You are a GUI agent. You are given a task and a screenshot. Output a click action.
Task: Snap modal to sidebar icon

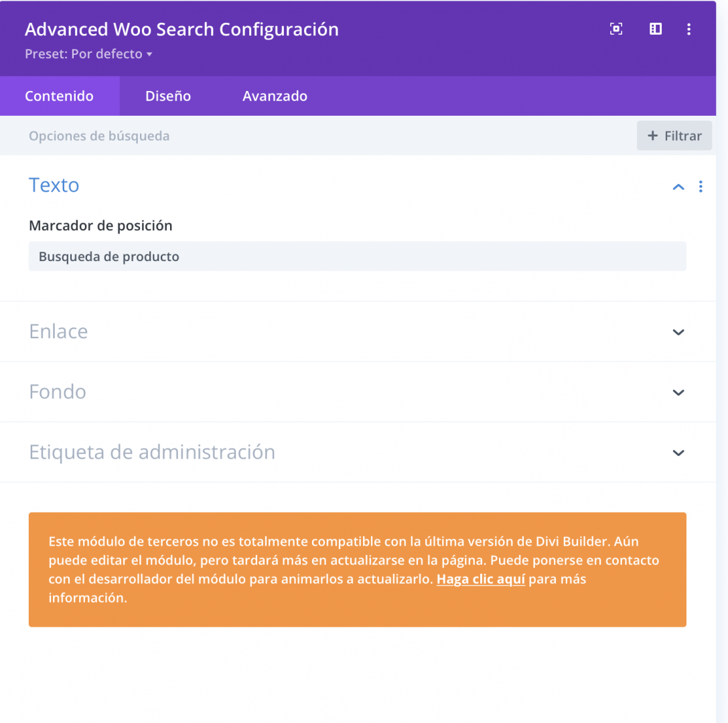point(655,29)
